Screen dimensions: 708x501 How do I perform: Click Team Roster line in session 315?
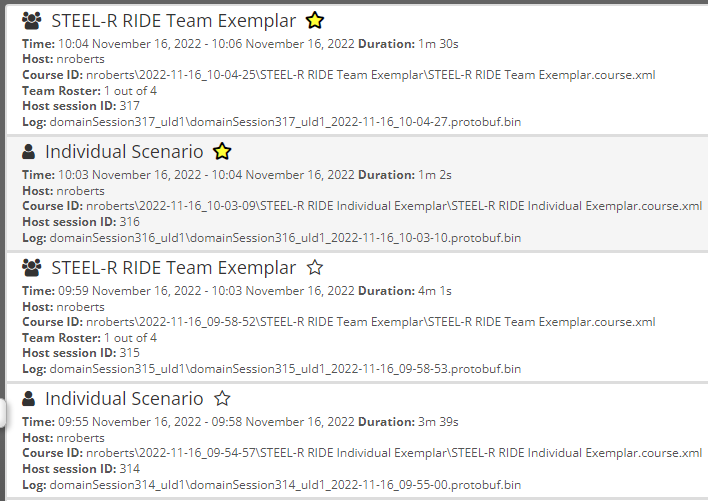[89, 338]
